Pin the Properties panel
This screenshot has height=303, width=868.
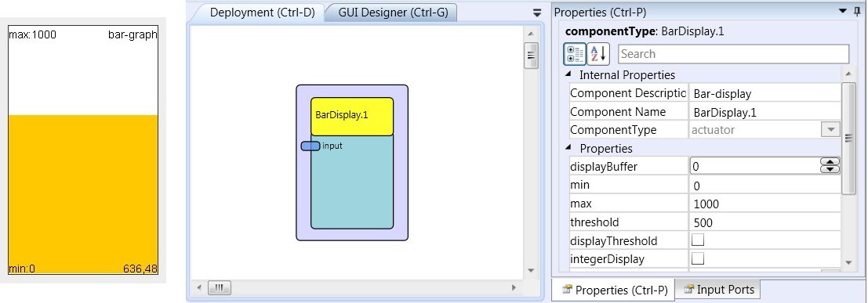point(858,12)
